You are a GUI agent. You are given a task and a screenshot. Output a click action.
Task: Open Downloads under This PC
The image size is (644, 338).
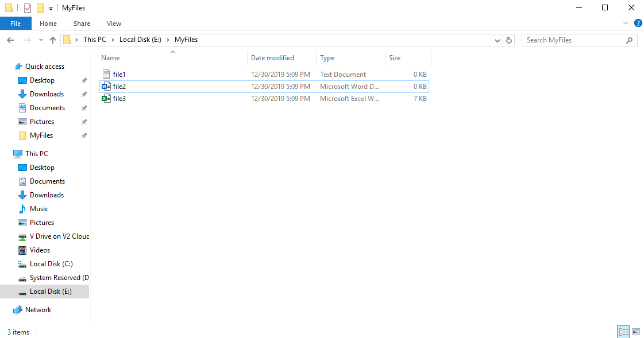47,195
